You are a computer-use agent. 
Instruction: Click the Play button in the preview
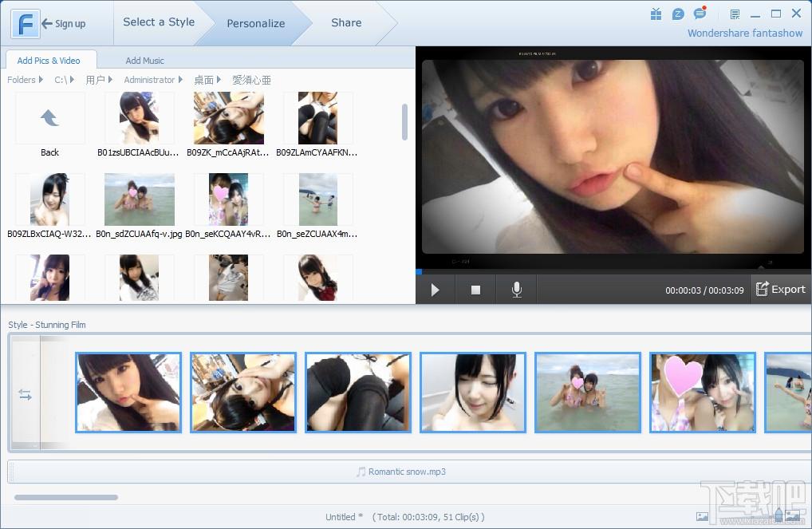pos(435,290)
